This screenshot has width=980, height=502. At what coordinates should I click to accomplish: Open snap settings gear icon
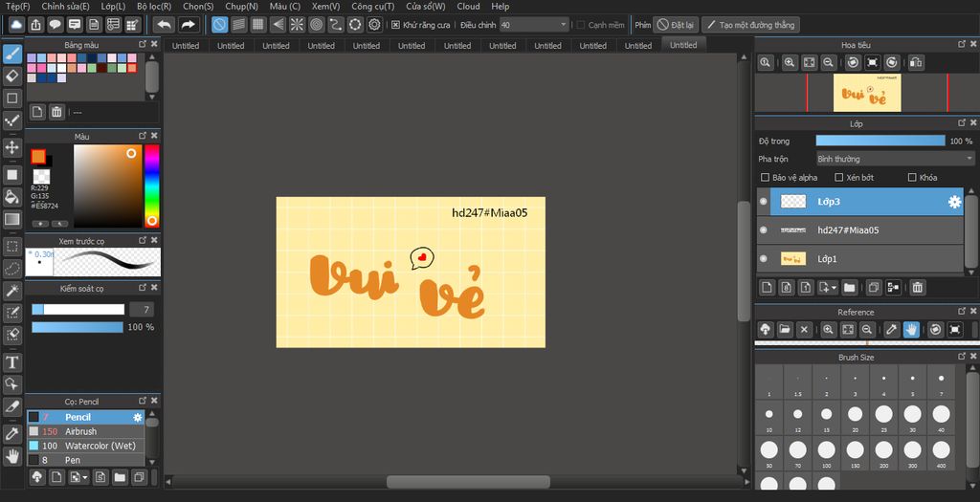point(374,24)
